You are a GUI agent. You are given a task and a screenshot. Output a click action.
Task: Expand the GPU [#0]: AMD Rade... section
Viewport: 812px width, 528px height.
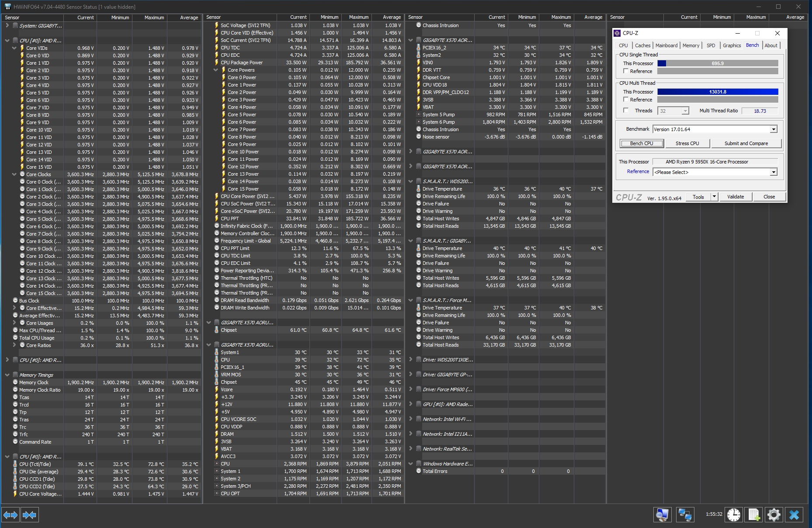[x=411, y=404]
